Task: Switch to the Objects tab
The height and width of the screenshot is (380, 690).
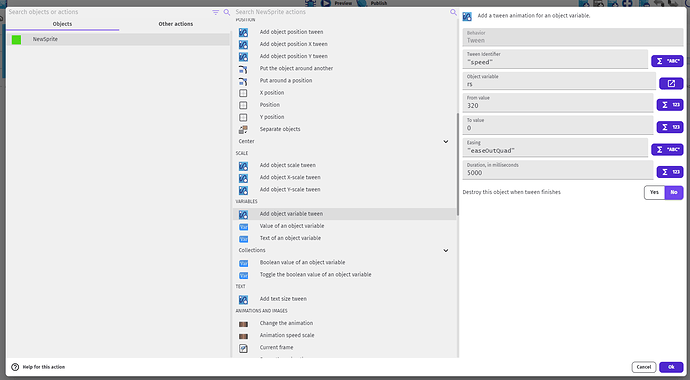Action: coord(62,24)
